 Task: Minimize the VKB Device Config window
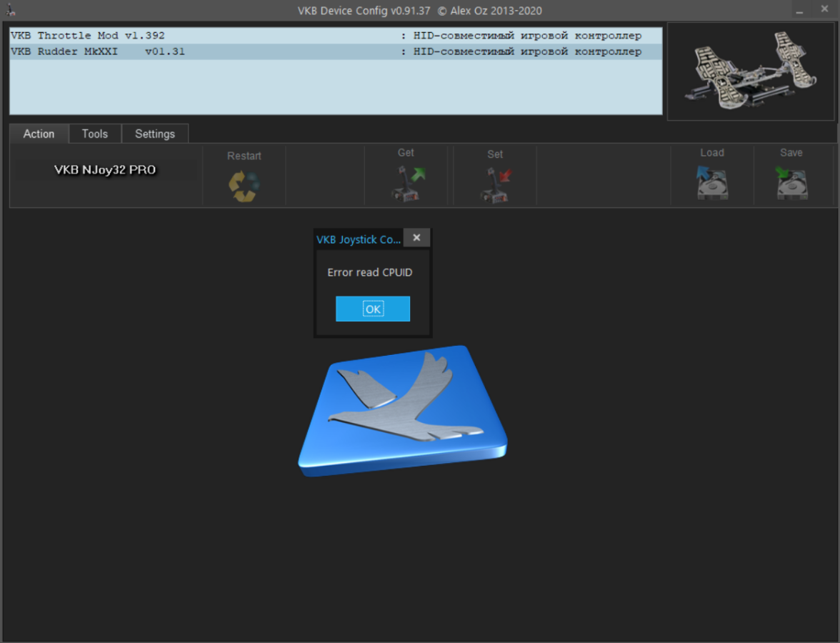pos(799,10)
